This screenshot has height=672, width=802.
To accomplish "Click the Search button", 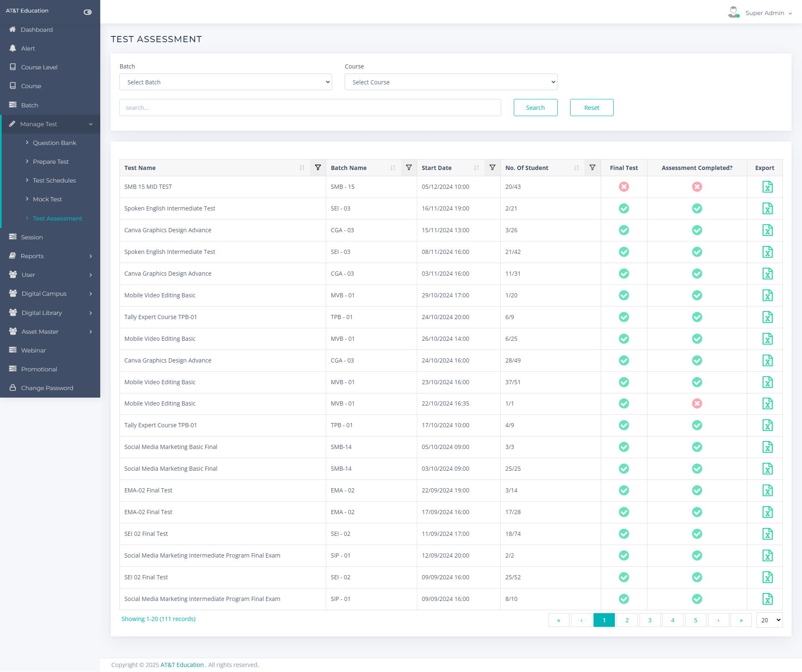I will click(x=535, y=108).
